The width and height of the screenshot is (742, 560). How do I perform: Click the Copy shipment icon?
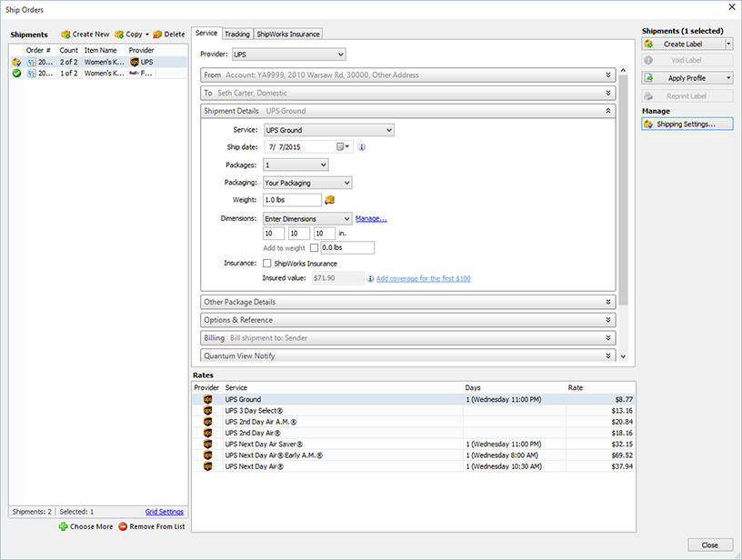(119, 35)
